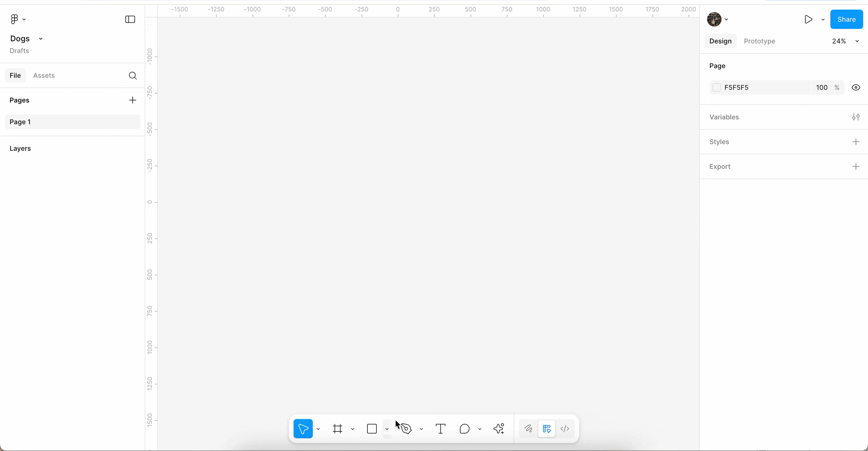Open the Variables panel
The image size is (868, 451).
[856, 117]
